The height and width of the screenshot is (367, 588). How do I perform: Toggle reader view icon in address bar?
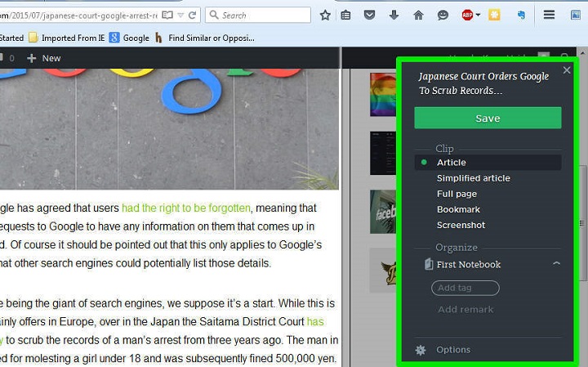(x=167, y=16)
